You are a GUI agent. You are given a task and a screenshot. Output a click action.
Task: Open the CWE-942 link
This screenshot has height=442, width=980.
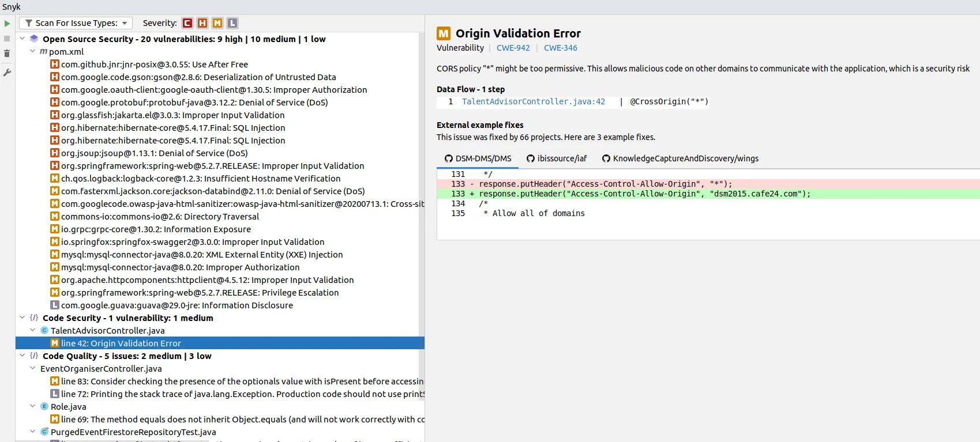coord(513,48)
